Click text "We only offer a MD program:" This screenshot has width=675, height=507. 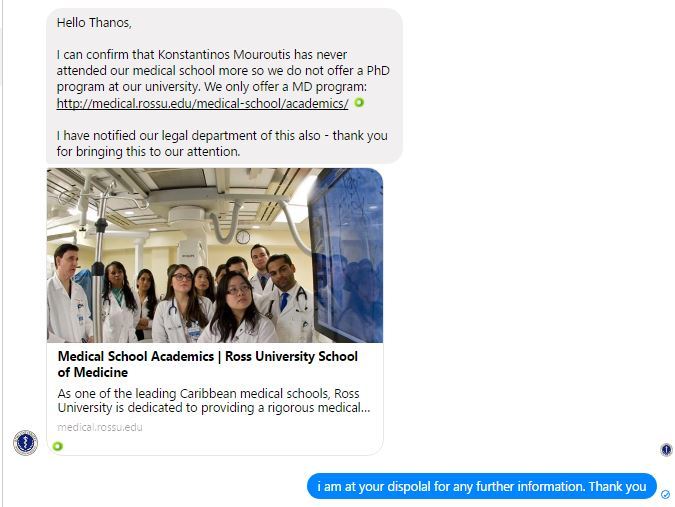coord(285,87)
